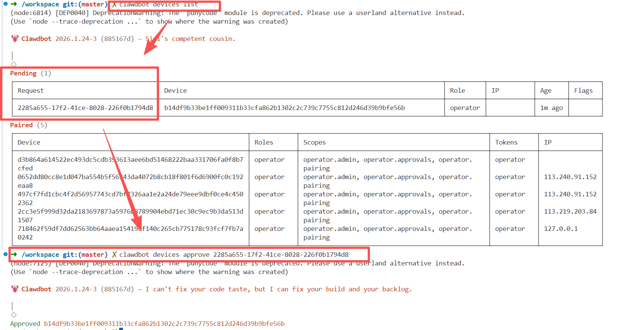
Task: Click the scopes text in the d3b864a6 device row
Action: pos(388,164)
